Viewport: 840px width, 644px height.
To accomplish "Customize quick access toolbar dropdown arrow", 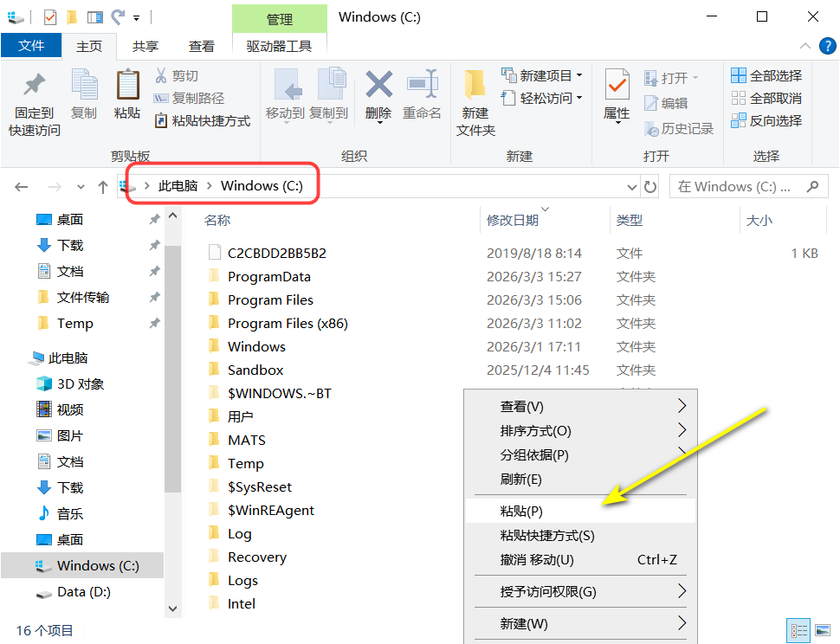I will [137, 18].
